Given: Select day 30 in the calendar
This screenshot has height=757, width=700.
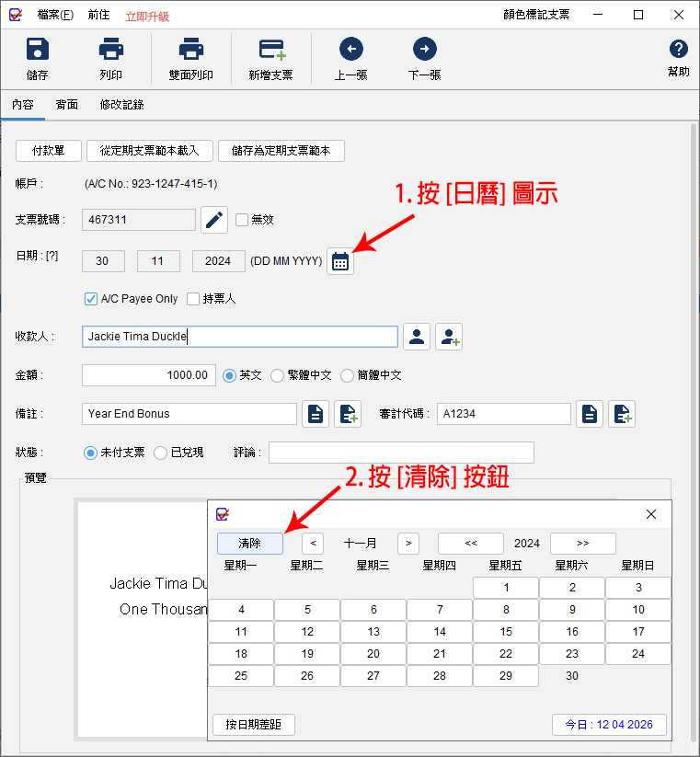Looking at the screenshot, I should (572, 676).
